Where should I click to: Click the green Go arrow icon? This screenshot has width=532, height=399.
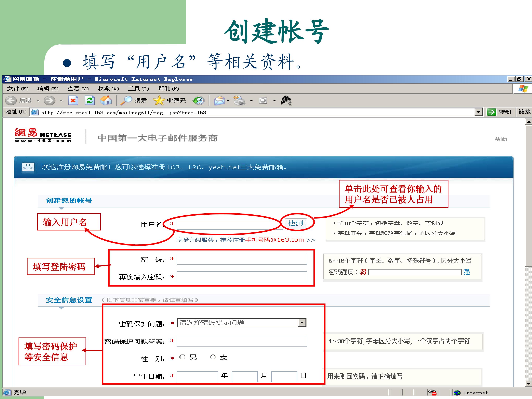(491, 112)
